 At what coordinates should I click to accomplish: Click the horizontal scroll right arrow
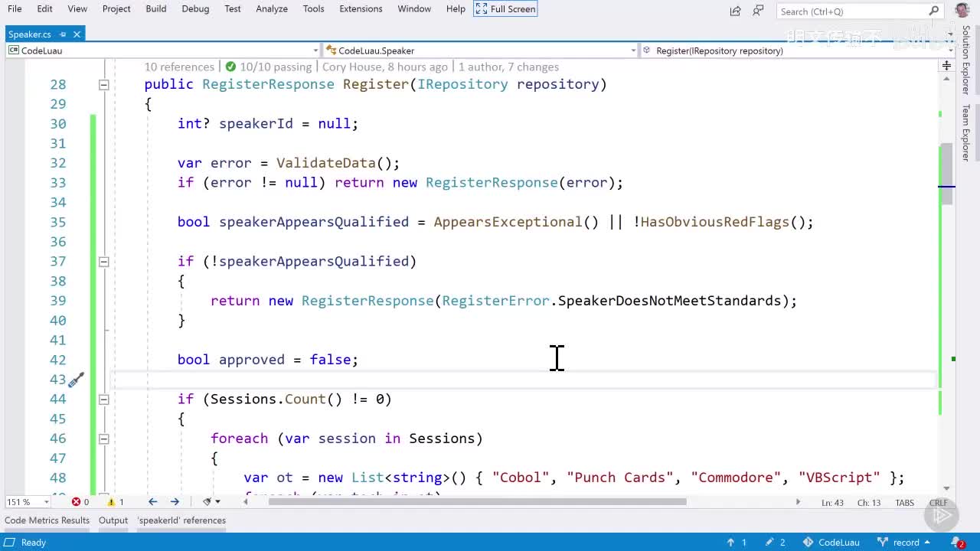(798, 502)
